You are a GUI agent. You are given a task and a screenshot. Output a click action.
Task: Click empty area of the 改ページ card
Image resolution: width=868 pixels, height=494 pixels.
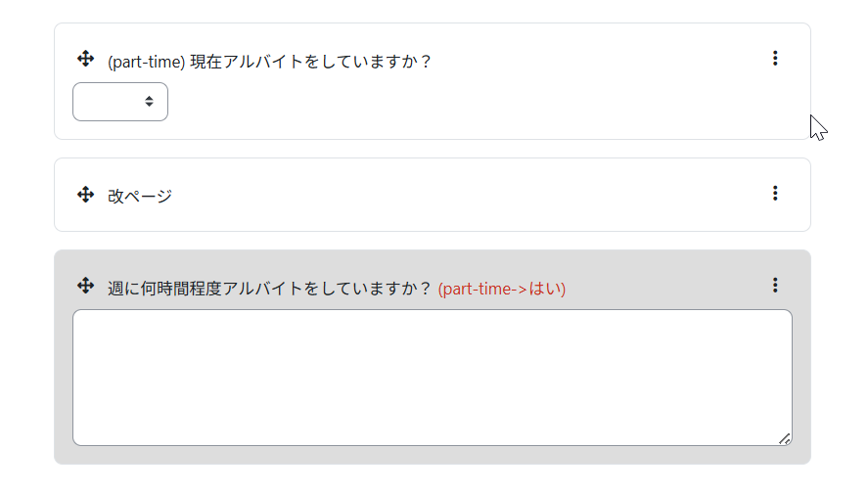click(x=471, y=195)
